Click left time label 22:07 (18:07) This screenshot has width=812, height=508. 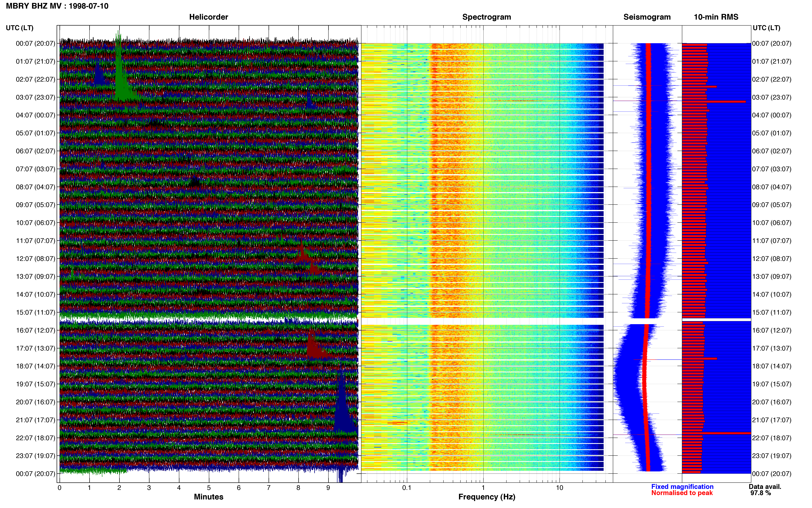pyautogui.click(x=36, y=438)
